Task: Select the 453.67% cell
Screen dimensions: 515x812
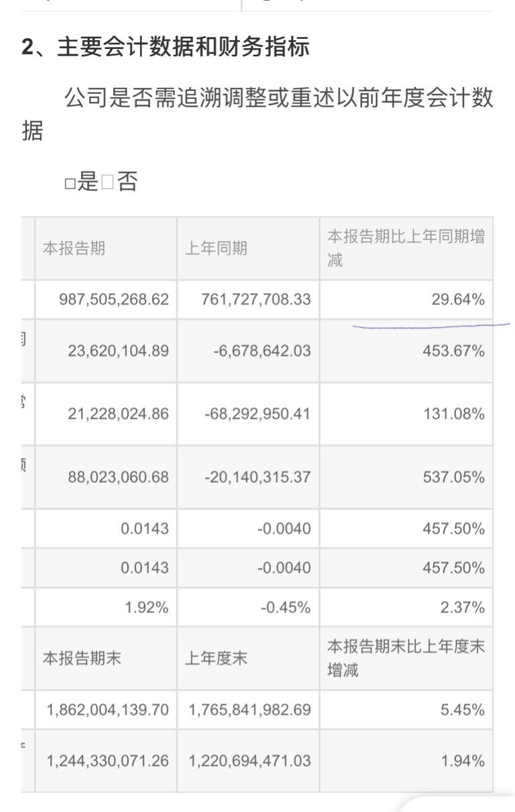Action: [406, 351]
